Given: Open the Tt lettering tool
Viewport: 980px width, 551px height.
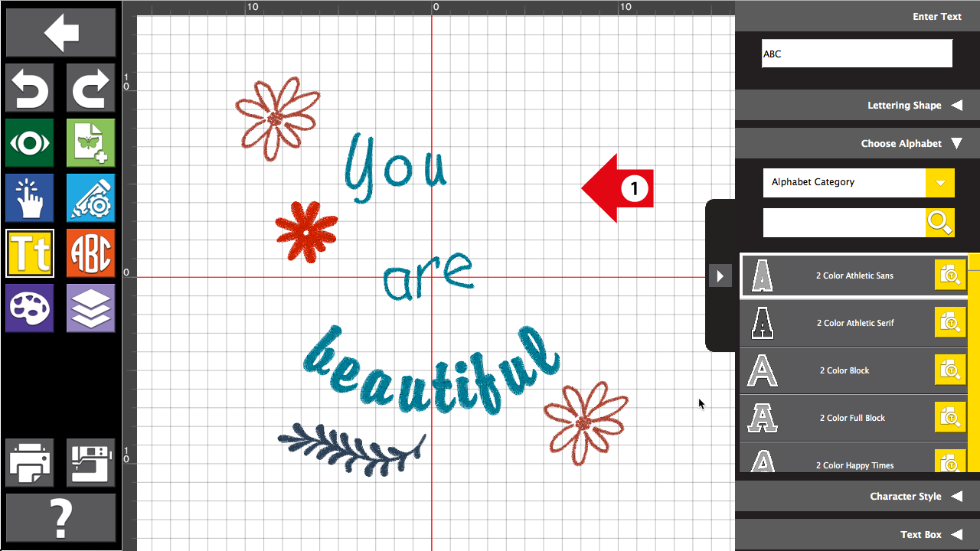Looking at the screenshot, I should (30, 253).
